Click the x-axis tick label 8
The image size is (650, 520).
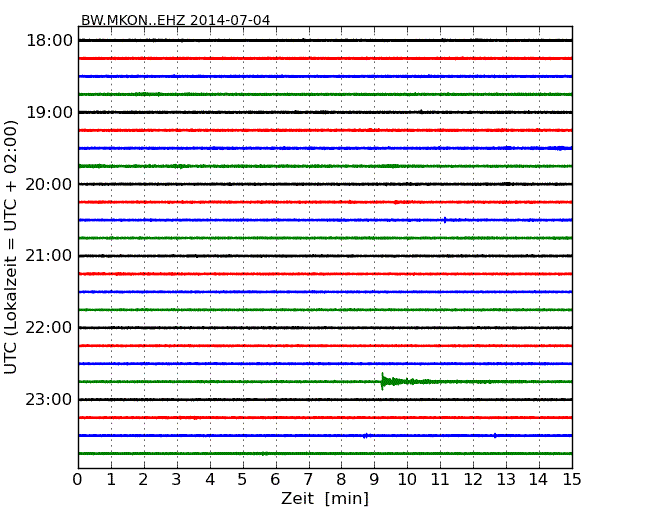coord(341,479)
